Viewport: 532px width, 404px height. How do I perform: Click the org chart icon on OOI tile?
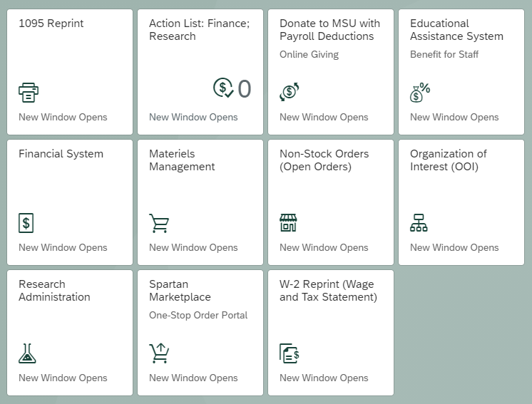point(419,223)
